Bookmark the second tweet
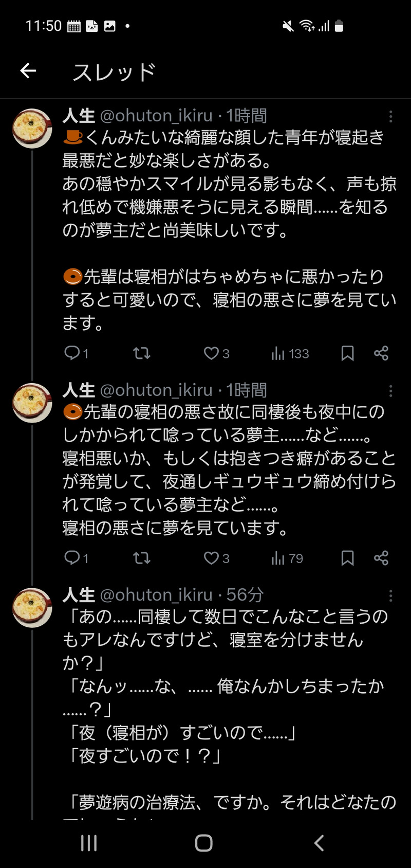The width and height of the screenshot is (411, 868). 348,558
